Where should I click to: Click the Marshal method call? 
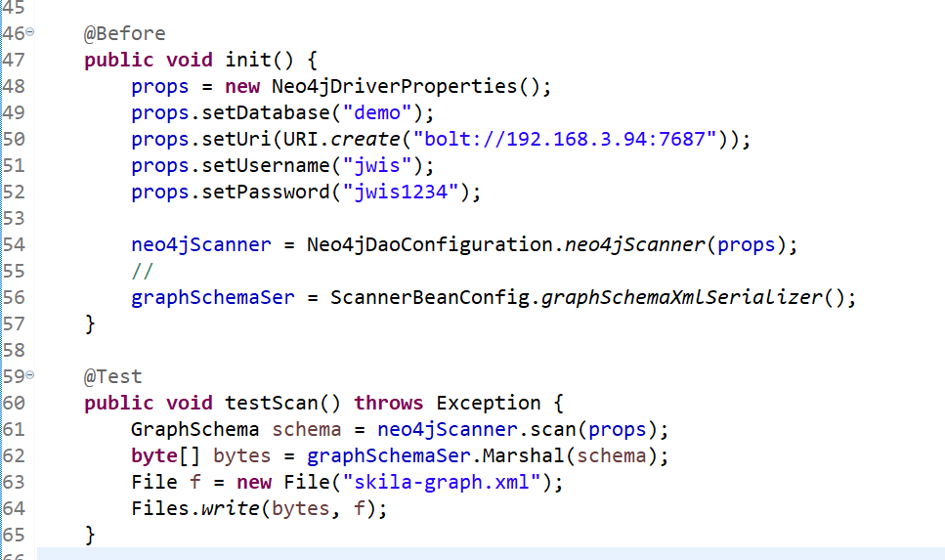tap(523, 456)
